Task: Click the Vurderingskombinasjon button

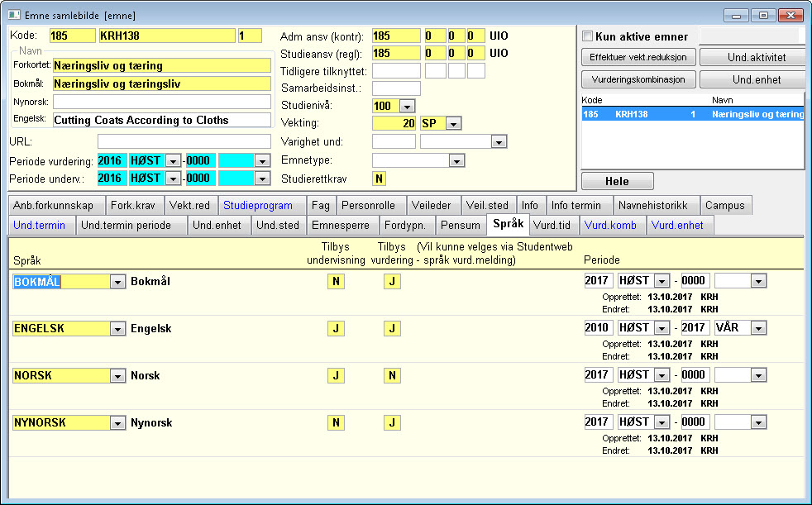Action: coord(638,79)
